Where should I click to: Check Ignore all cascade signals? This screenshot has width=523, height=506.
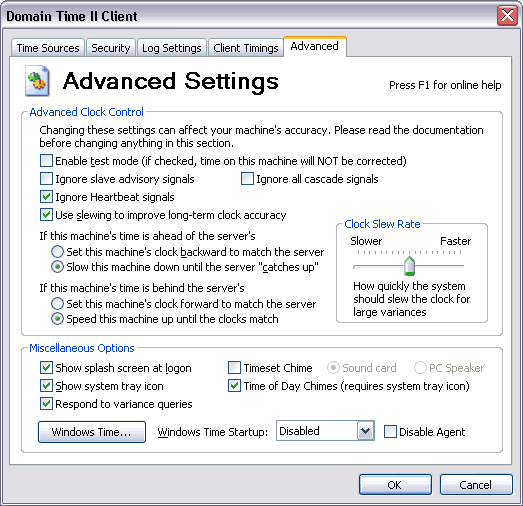(247, 178)
